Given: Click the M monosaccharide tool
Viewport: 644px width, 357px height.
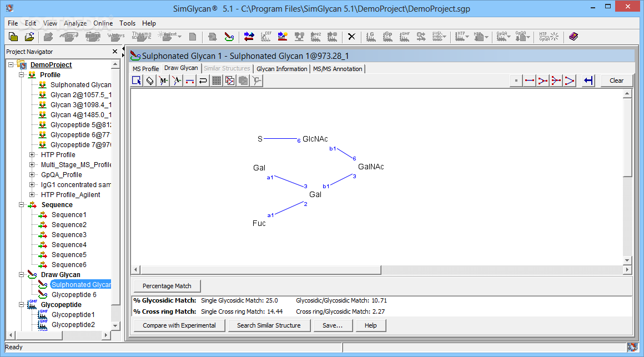Looking at the screenshot, I should tap(163, 81).
